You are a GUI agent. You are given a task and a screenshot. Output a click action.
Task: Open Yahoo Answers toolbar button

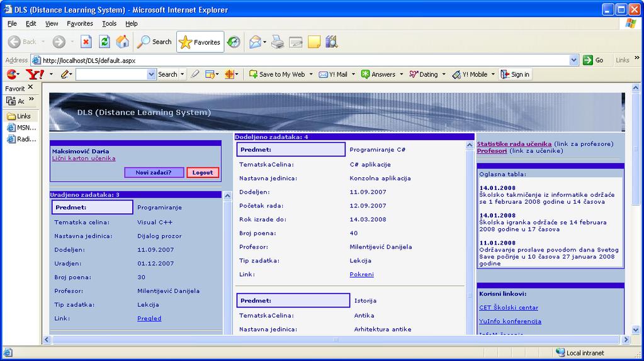click(x=378, y=74)
